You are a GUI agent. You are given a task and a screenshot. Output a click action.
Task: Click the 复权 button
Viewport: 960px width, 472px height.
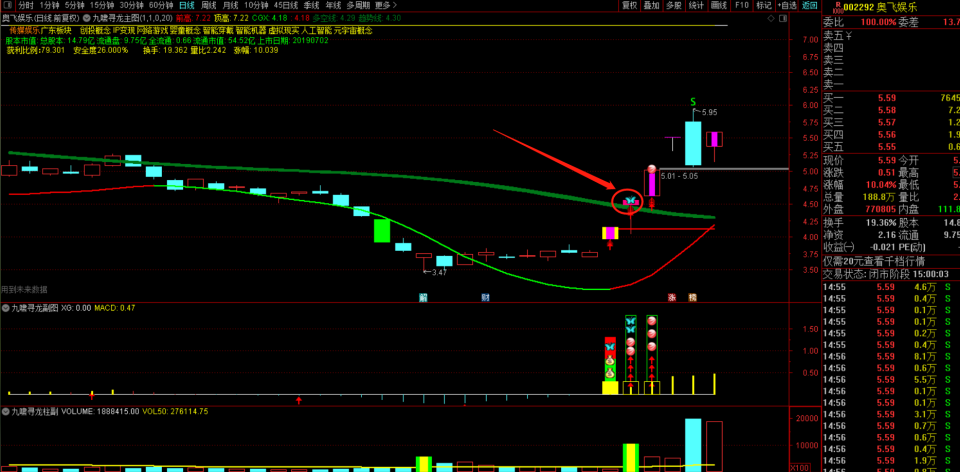(630, 5)
